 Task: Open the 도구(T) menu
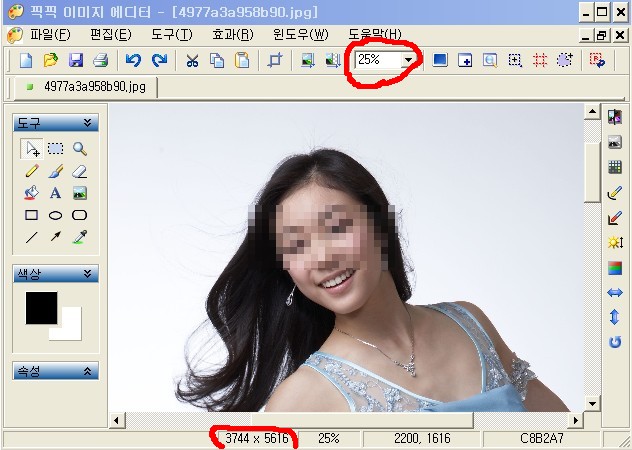(x=172, y=35)
